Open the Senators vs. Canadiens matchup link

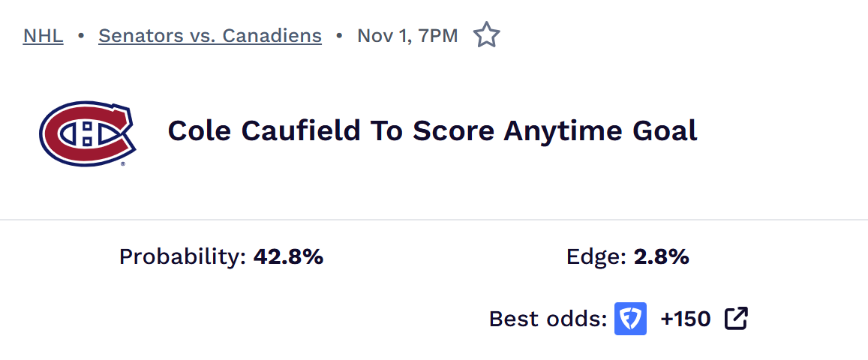210,35
